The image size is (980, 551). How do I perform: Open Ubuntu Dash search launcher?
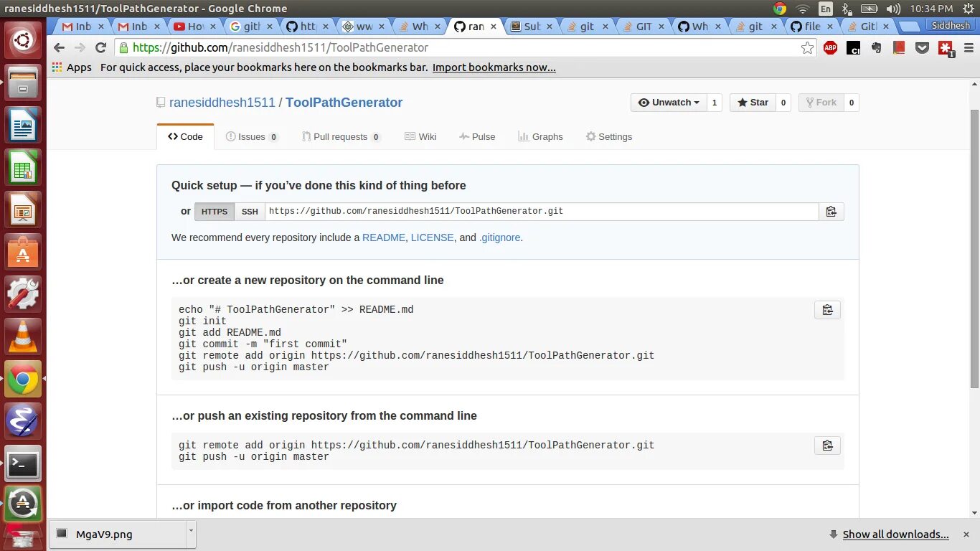pos(23,40)
